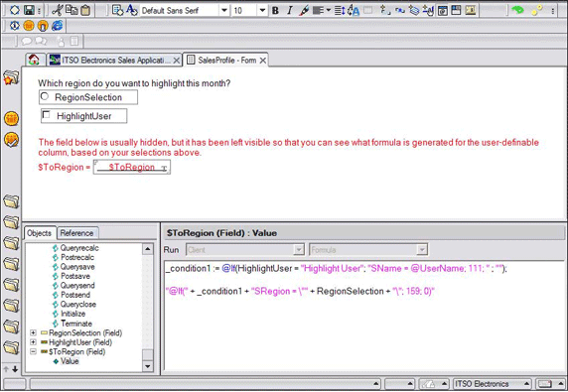Collapse $ToRegion (Field) node
Viewport: 568px width, 392px height.
[x=33, y=351]
